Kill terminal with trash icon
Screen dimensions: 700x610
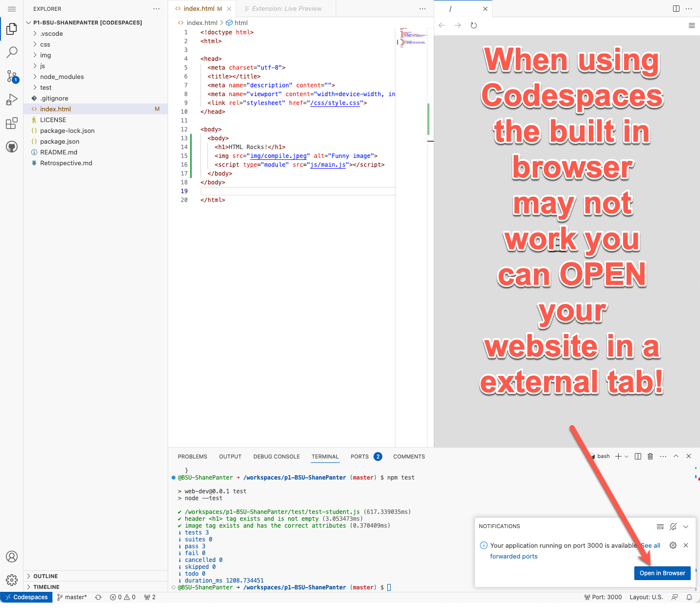point(650,457)
